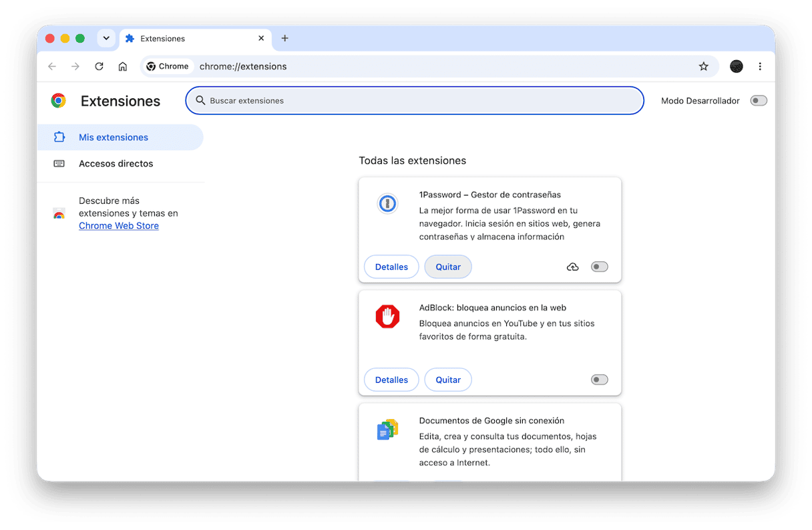
Task: Click the AdBlock stop-hand icon
Action: click(387, 316)
